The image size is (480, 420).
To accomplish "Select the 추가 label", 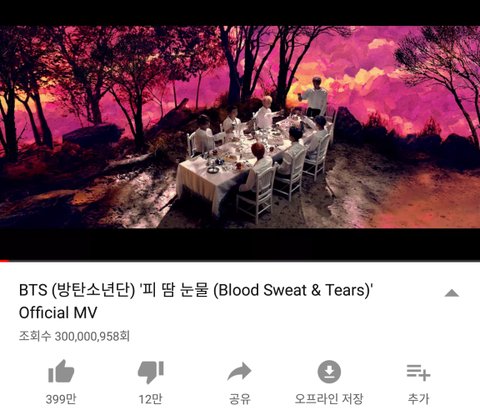I will (x=418, y=399).
